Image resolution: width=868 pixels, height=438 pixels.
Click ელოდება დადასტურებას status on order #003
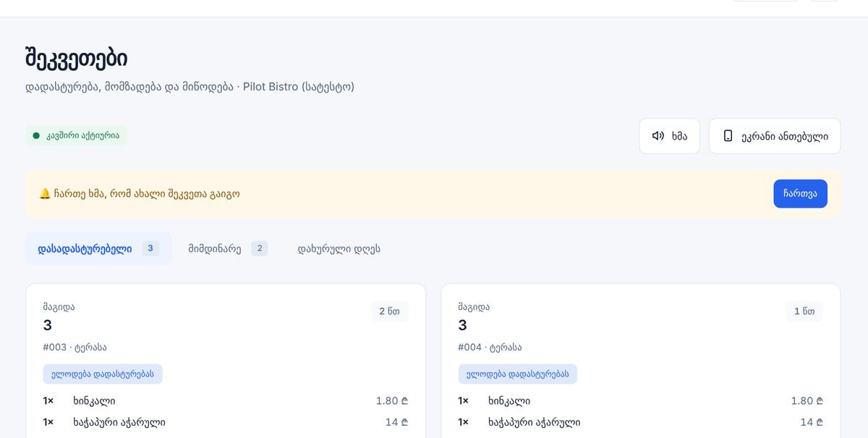point(103,374)
